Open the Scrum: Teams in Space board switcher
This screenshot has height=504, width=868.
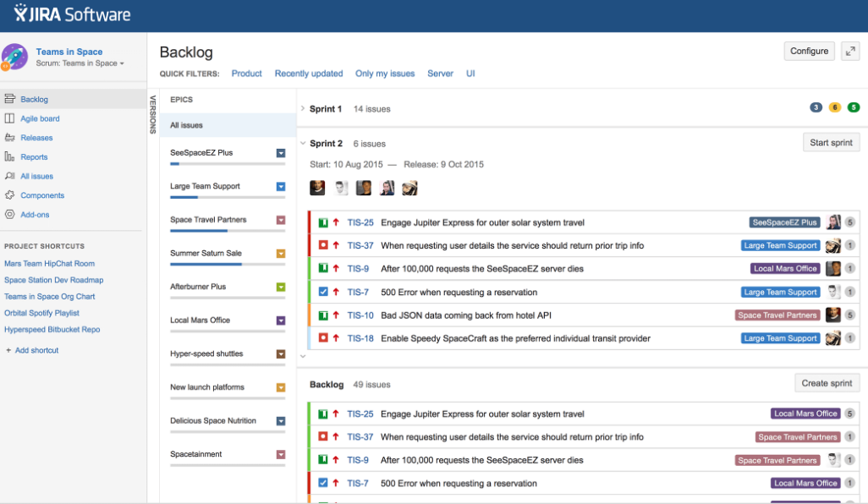pyautogui.click(x=80, y=63)
